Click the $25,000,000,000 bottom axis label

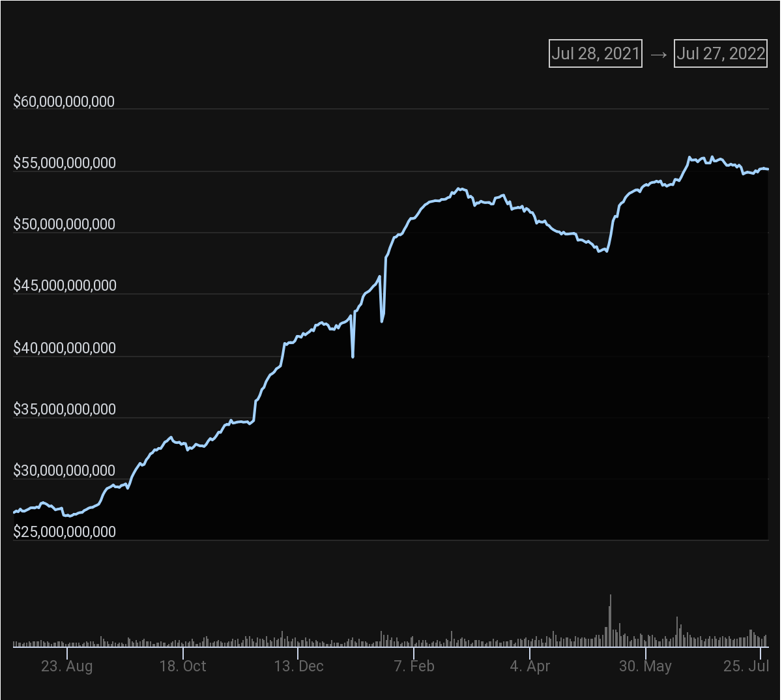[x=64, y=532]
